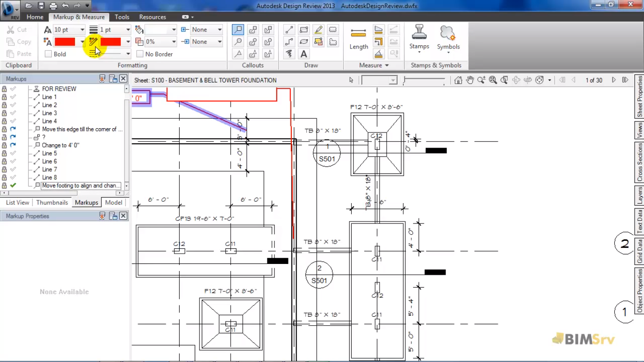This screenshot has width=644, height=362.
Task: Click the Save icon in quick access toolbar
Action: pyautogui.click(x=41, y=6)
